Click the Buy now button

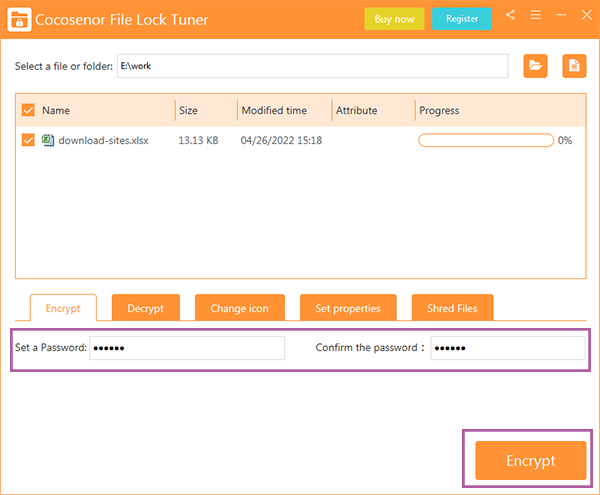tap(394, 19)
